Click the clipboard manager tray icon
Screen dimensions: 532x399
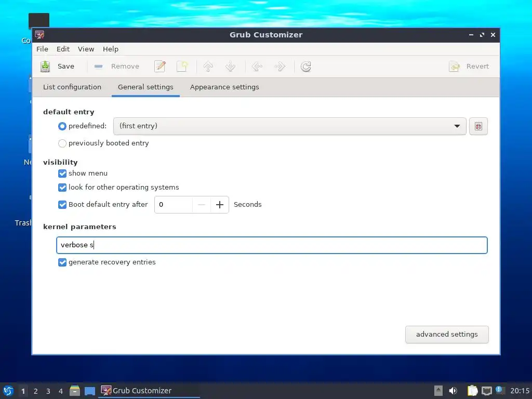coord(472,391)
